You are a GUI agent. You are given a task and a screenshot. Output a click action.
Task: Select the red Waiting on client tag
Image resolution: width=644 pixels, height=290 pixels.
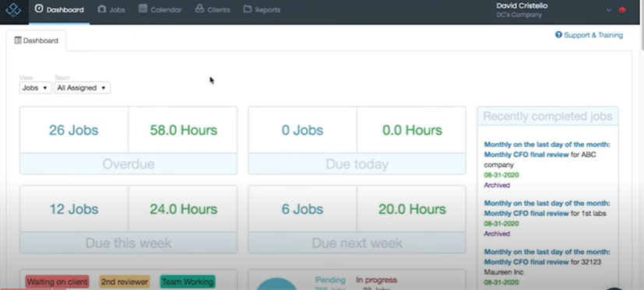point(57,281)
